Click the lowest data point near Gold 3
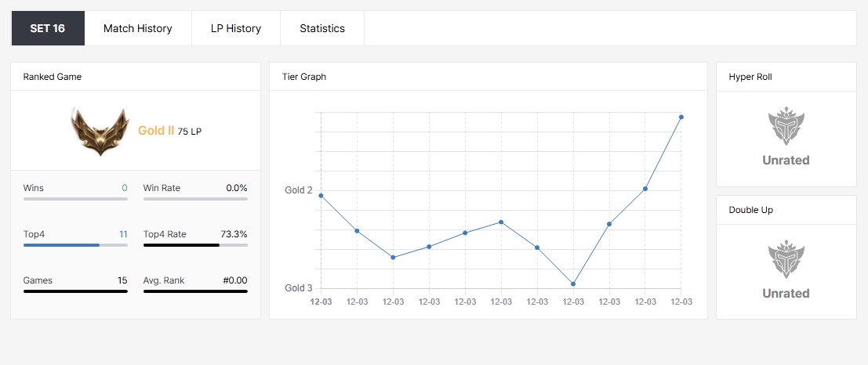The width and height of the screenshot is (868, 365). (573, 284)
